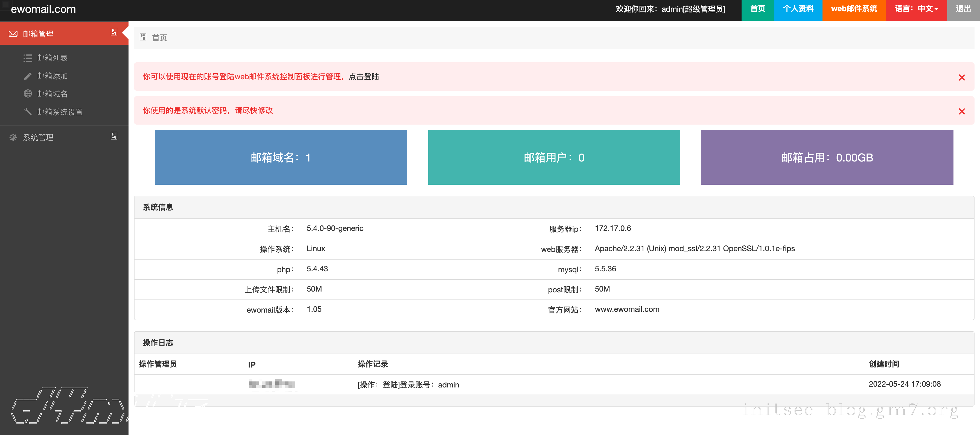Viewport: 980px width, 435px height.
Task: Close the default password warning
Action: (961, 111)
